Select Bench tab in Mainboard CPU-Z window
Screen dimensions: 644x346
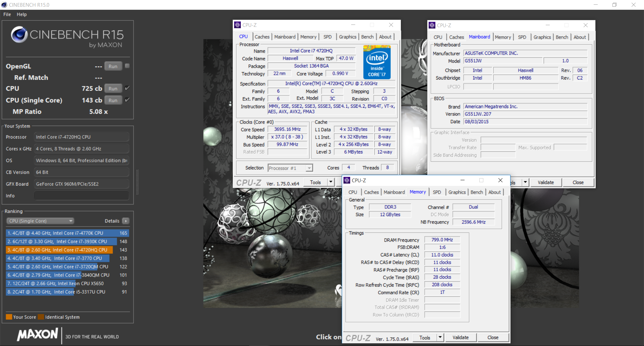(x=562, y=37)
